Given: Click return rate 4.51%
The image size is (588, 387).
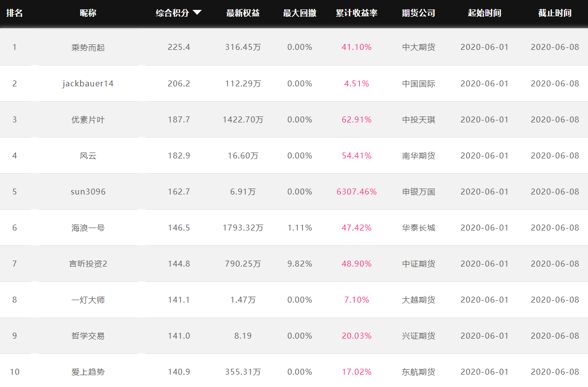Looking at the screenshot, I should pos(357,83).
